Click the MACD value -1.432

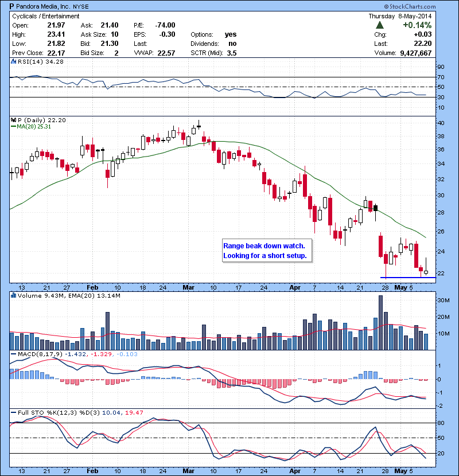pyautogui.click(x=75, y=354)
